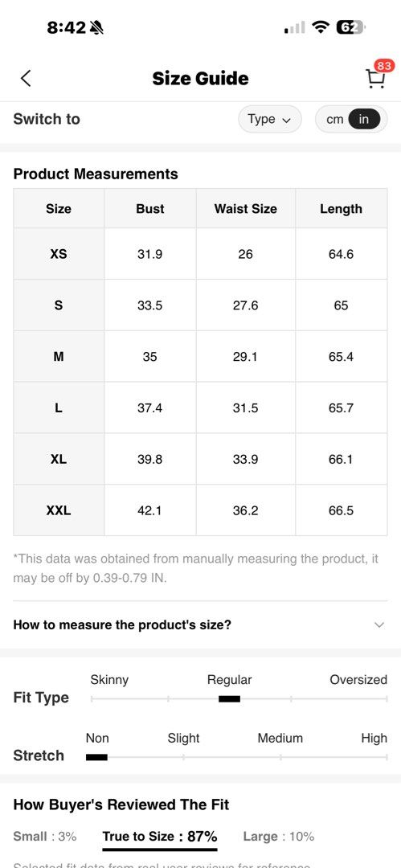Click the Fit Type Regular marker
This screenshot has width=401, height=868.
229,698
